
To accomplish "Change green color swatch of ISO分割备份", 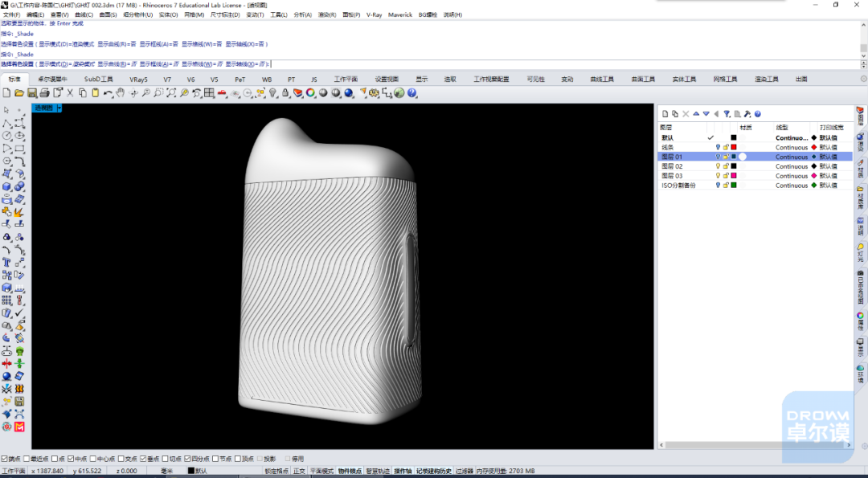I will (734, 186).
